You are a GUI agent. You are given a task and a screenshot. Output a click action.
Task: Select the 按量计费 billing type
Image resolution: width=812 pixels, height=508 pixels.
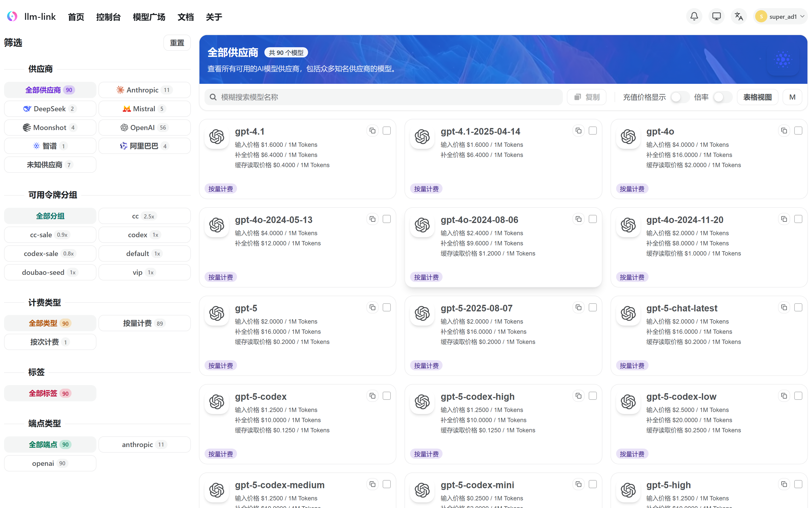145,323
